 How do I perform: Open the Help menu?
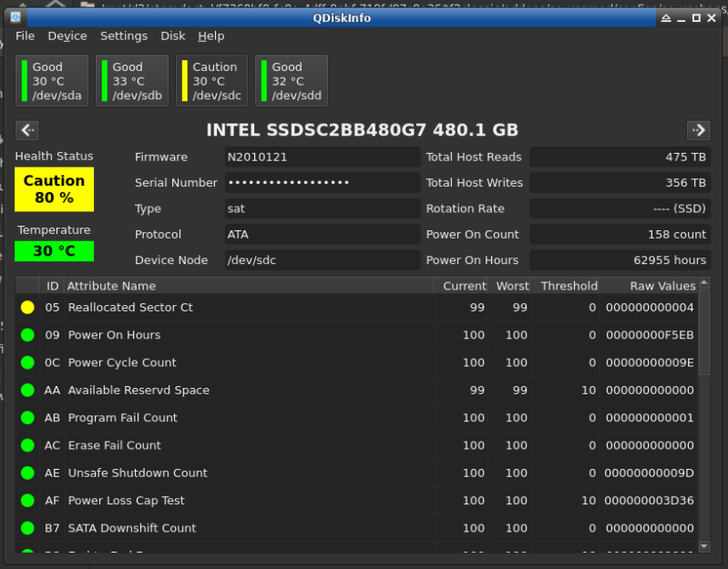click(211, 36)
